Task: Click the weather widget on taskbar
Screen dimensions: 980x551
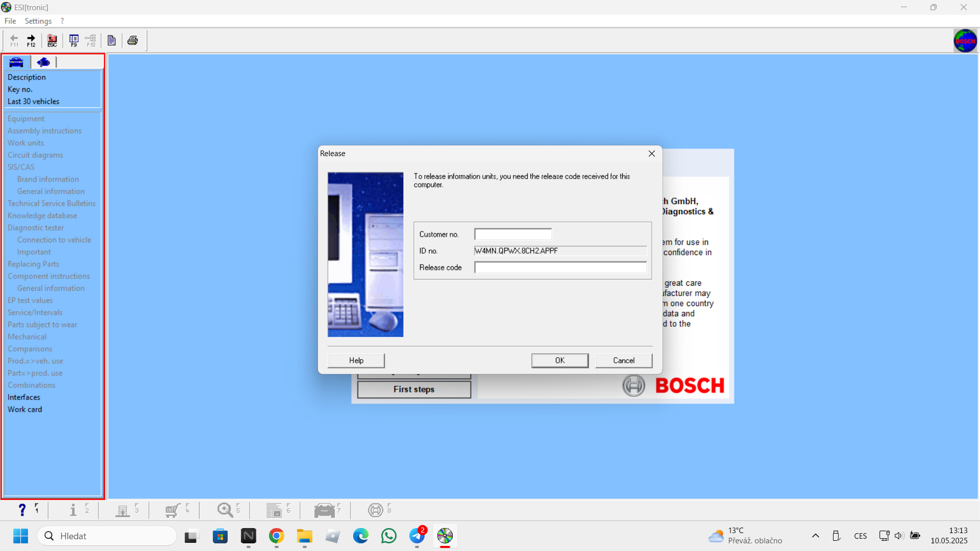Action: [745, 536]
